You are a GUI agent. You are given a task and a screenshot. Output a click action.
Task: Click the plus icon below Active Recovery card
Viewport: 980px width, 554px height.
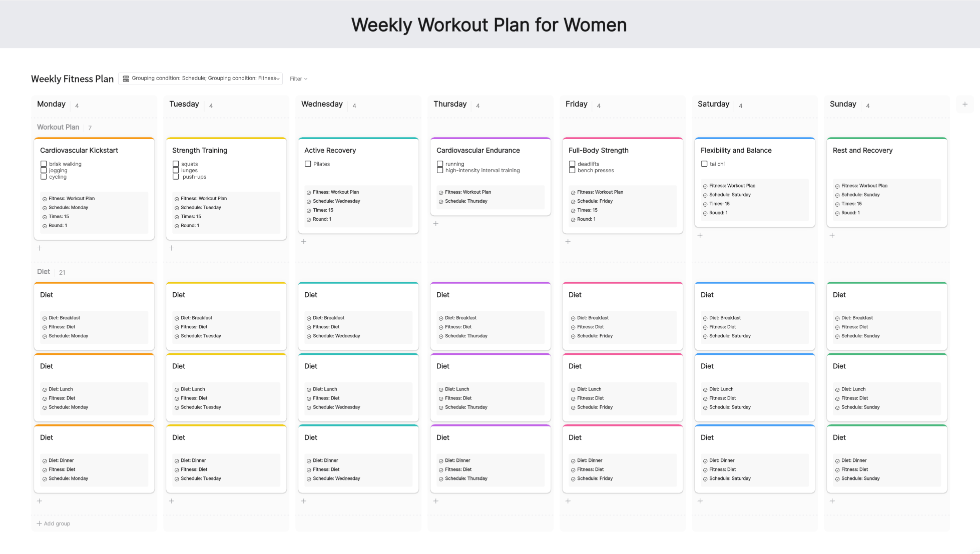(303, 242)
